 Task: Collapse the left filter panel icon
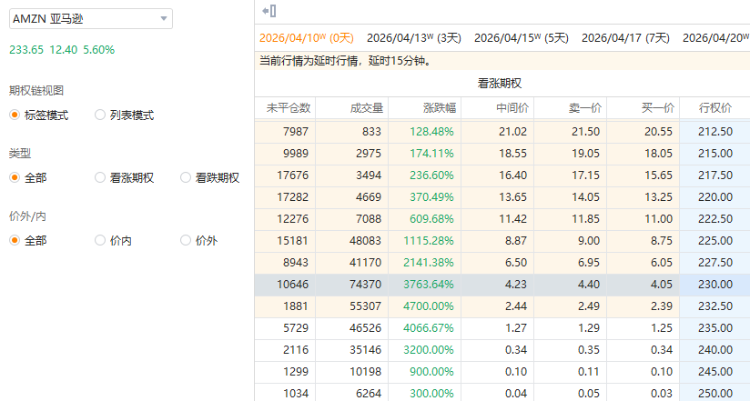(x=268, y=11)
